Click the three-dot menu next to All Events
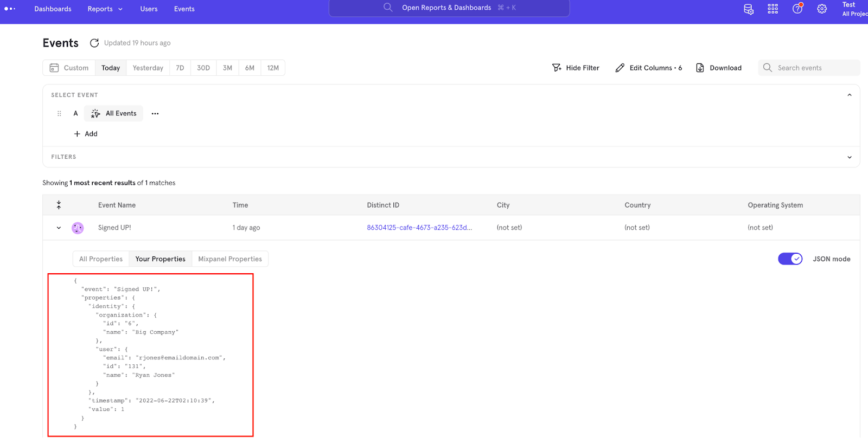This screenshot has width=868, height=438. (x=155, y=114)
